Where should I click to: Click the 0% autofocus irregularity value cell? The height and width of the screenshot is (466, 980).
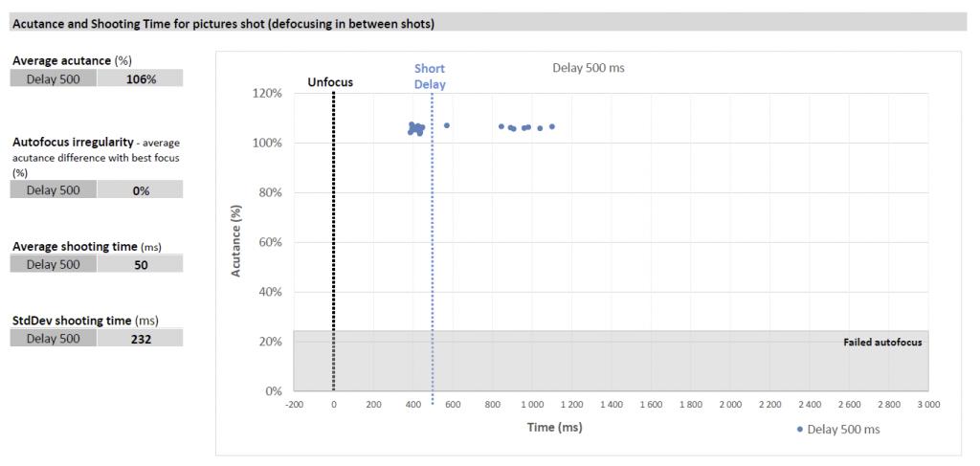(x=141, y=189)
